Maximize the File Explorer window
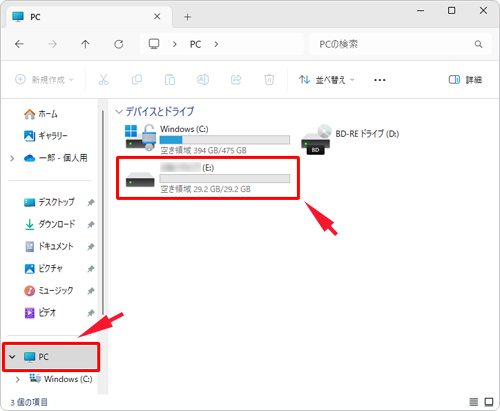Image resolution: width=500 pixels, height=411 pixels. click(x=451, y=11)
